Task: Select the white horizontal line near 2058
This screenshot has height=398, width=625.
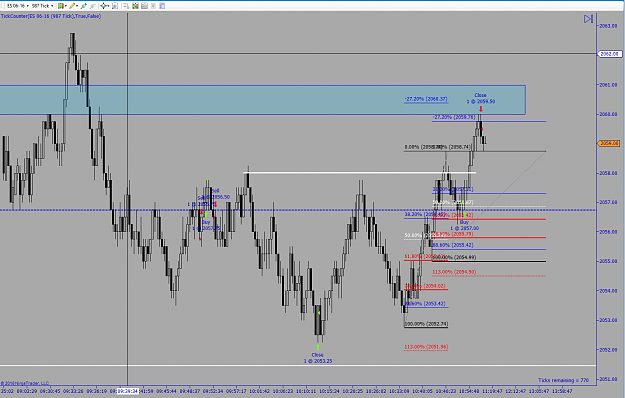Action: pyautogui.click(x=360, y=173)
